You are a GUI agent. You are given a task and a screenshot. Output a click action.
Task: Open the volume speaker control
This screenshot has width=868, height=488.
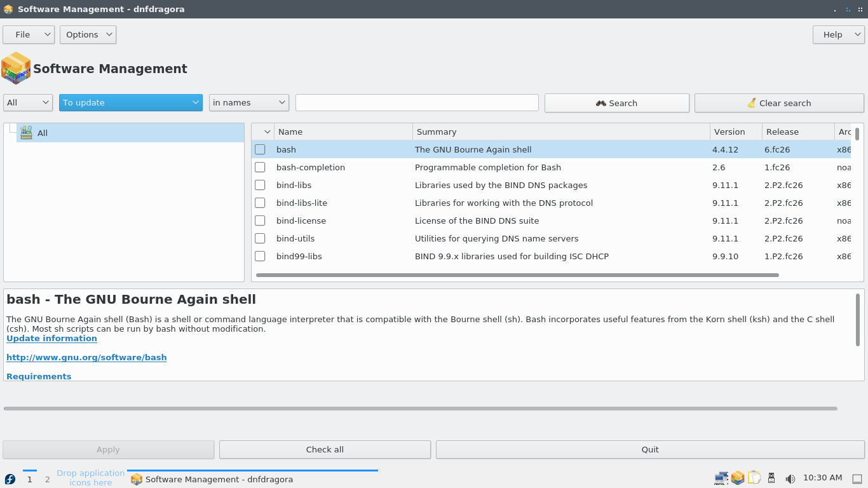[x=790, y=478]
